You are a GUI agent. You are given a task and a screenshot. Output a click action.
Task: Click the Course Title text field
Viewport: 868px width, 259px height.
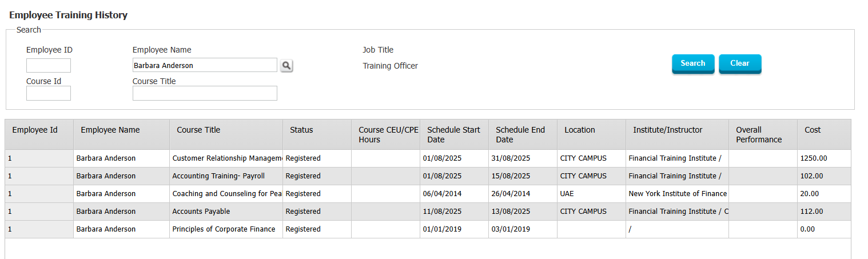pos(205,93)
